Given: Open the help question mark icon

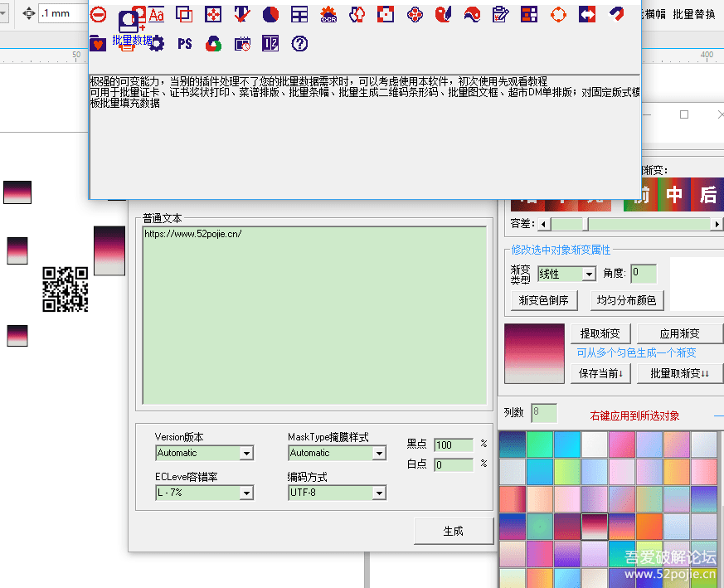Looking at the screenshot, I should (299, 43).
